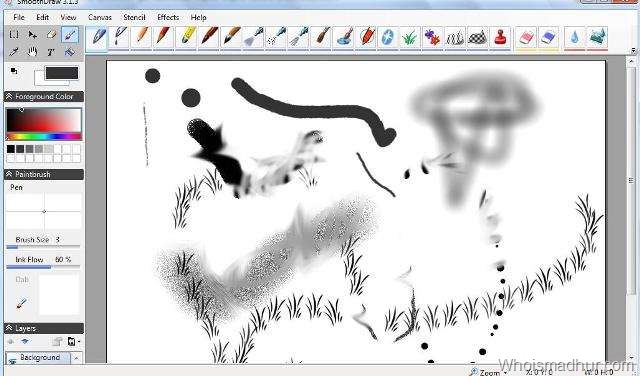
Task: Select the grass brush in the toolbar
Action: click(x=409, y=38)
